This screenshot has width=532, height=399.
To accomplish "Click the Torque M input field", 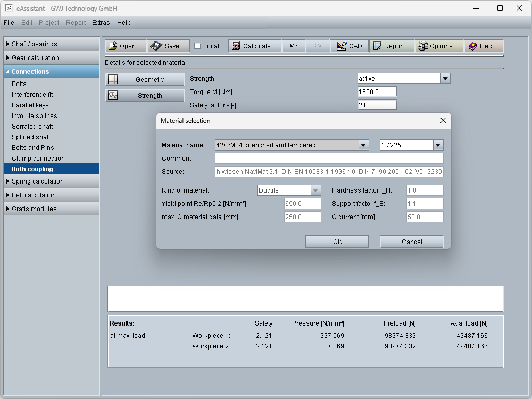I will click(x=377, y=92).
